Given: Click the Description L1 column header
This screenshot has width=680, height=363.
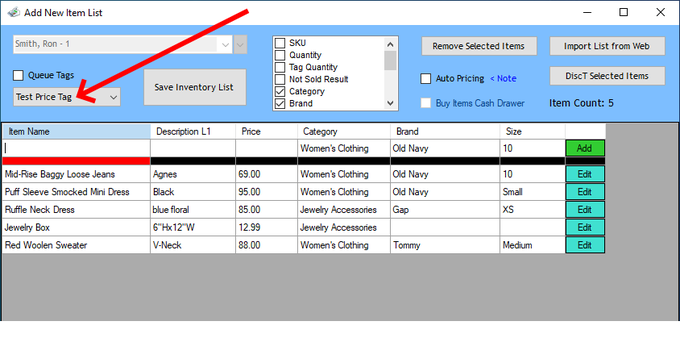Looking at the screenshot, I should point(193,131).
